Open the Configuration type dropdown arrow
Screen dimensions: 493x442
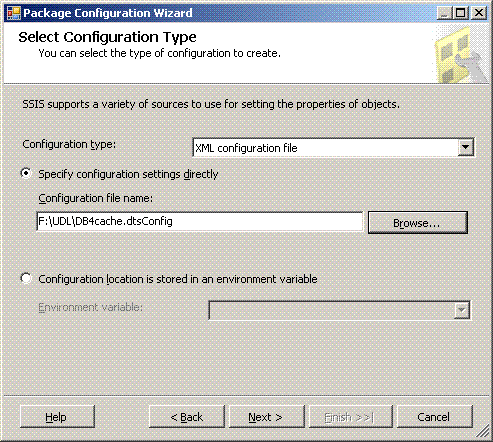pyautogui.click(x=465, y=147)
